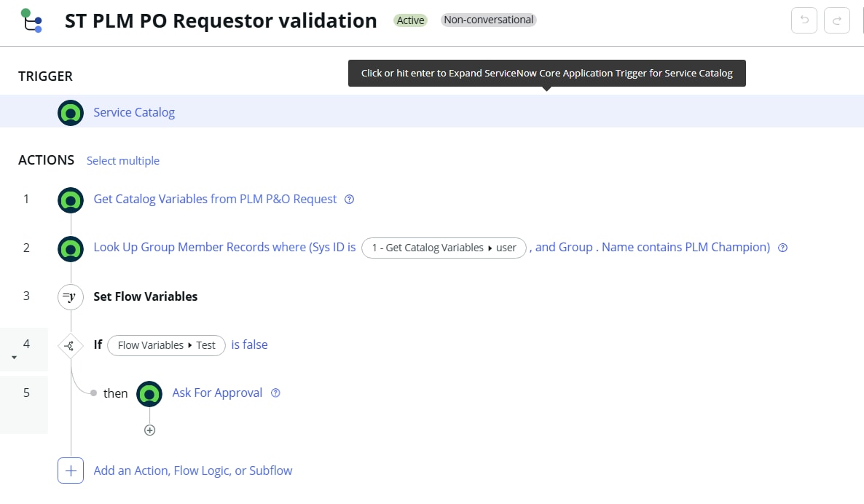The image size is (864, 504).
Task: Click Add an Action, Flow Logic, or Subflow
Action: point(193,470)
